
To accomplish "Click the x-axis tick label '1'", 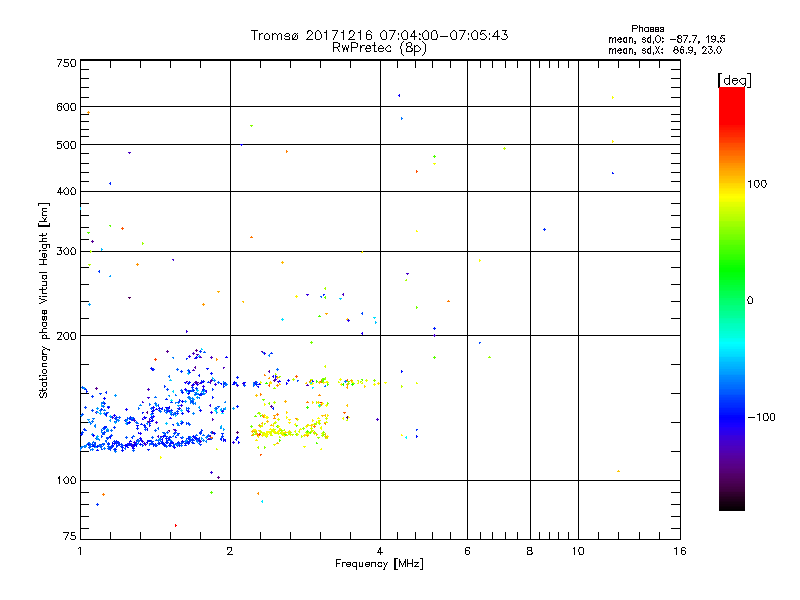I will [x=80, y=551].
